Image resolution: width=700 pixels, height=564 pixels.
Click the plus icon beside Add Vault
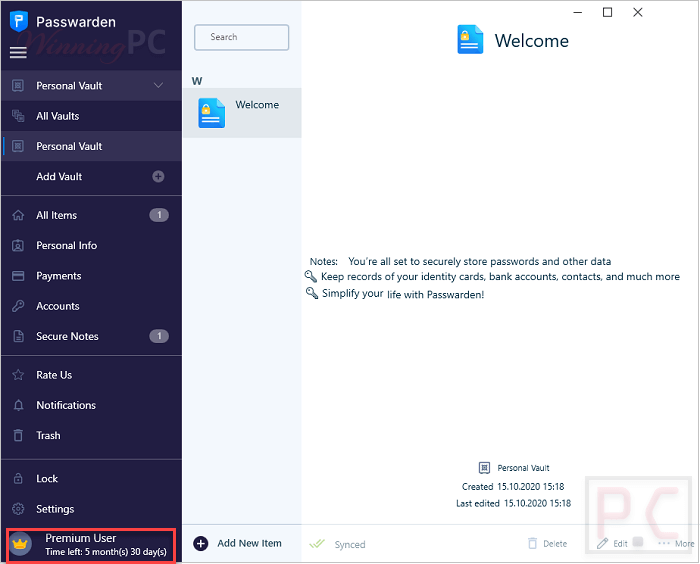158,176
